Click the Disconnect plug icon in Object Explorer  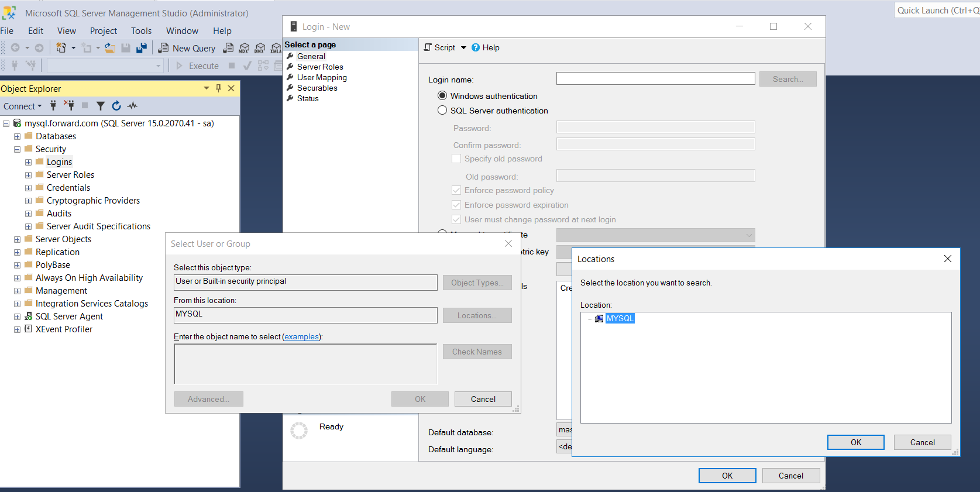[x=69, y=105]
